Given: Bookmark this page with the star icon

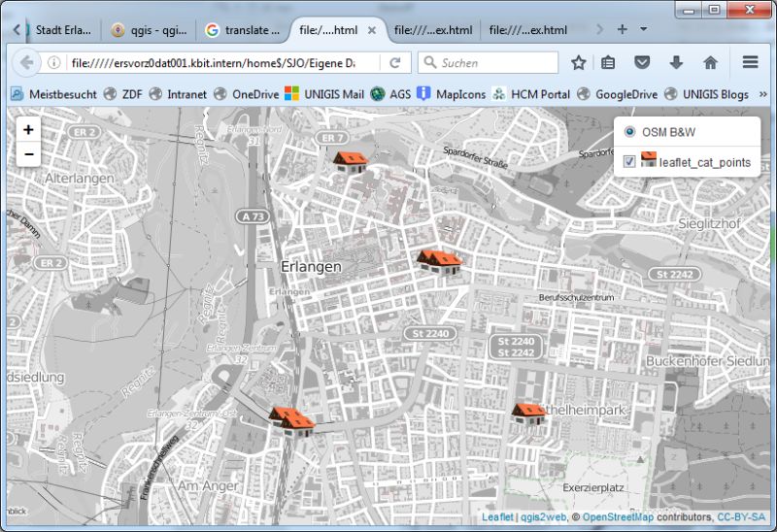Looking at the screenshot, I should coord(578,63).
